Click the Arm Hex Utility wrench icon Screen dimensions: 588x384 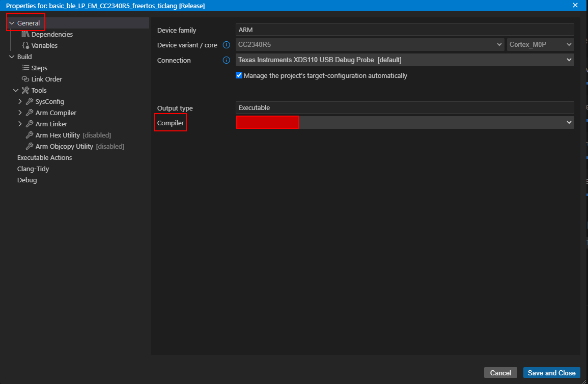30,135
